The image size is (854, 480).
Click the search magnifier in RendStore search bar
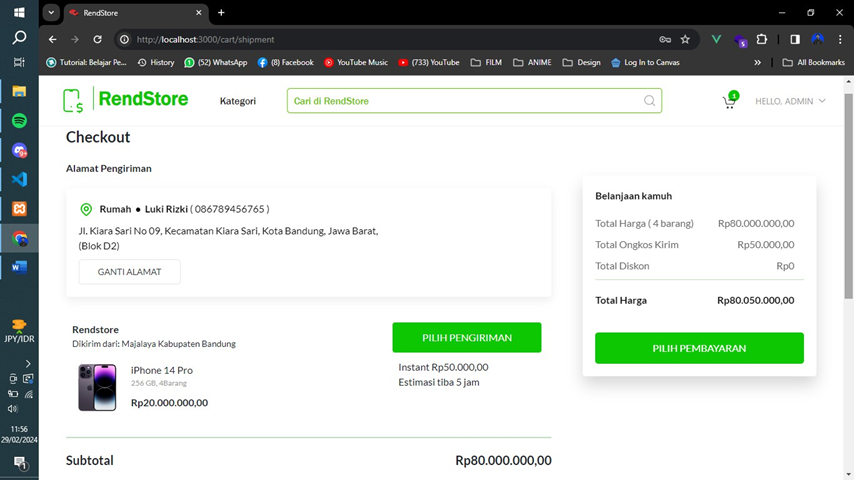(649, 101)
